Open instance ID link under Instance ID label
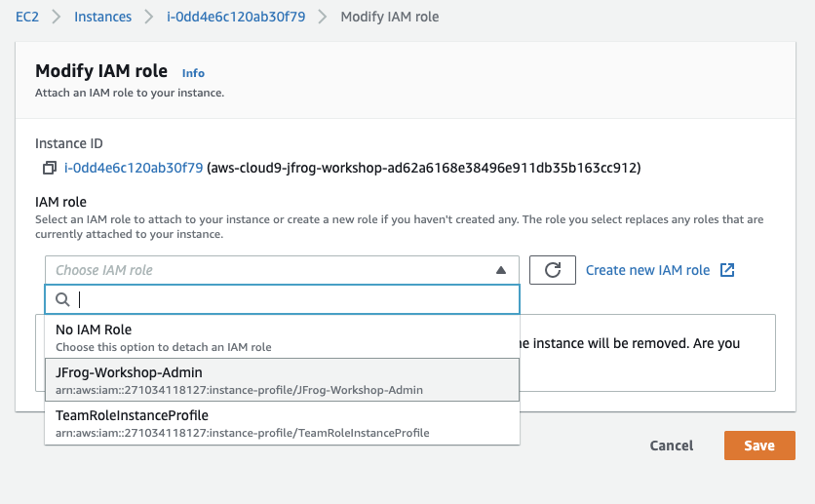The height and width of the screenshot is (504, 815). 134,169
